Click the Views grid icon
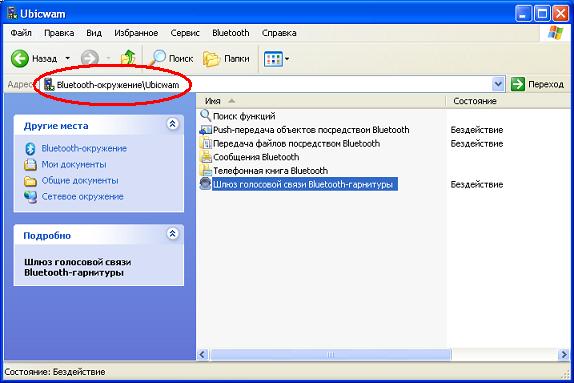Viewport: 574px width, 383px height. [x=273, y=59]
